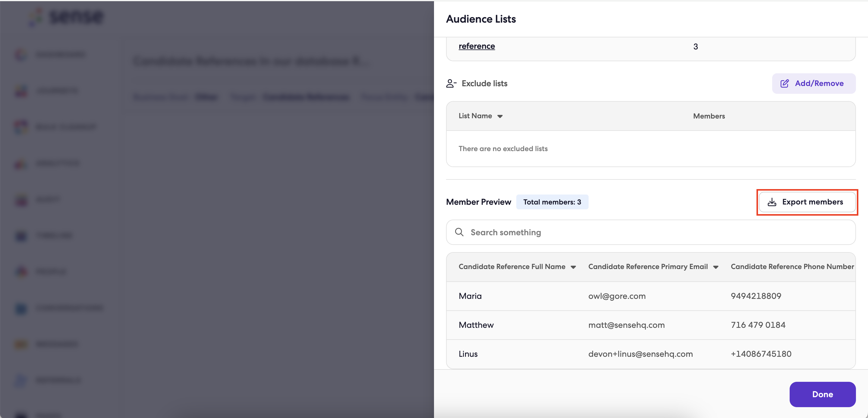Select the +14086745180 phone cell
The width and height of the screenshot is (868, 418).
(x=761, y=354)
